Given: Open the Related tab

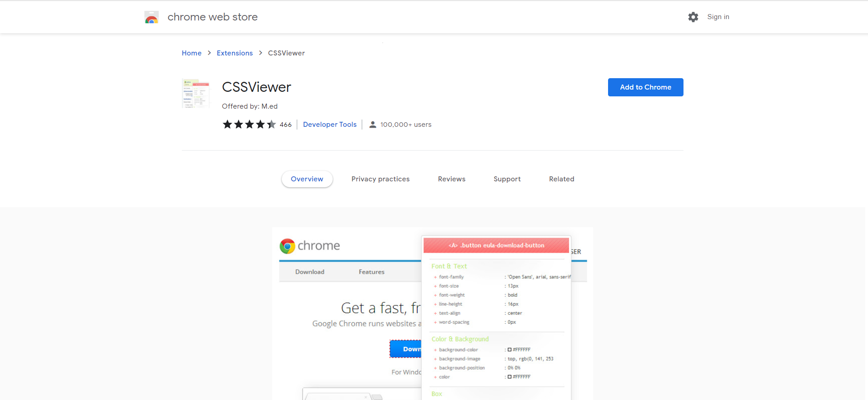Looking at the screenshot, I should point(562,179).
